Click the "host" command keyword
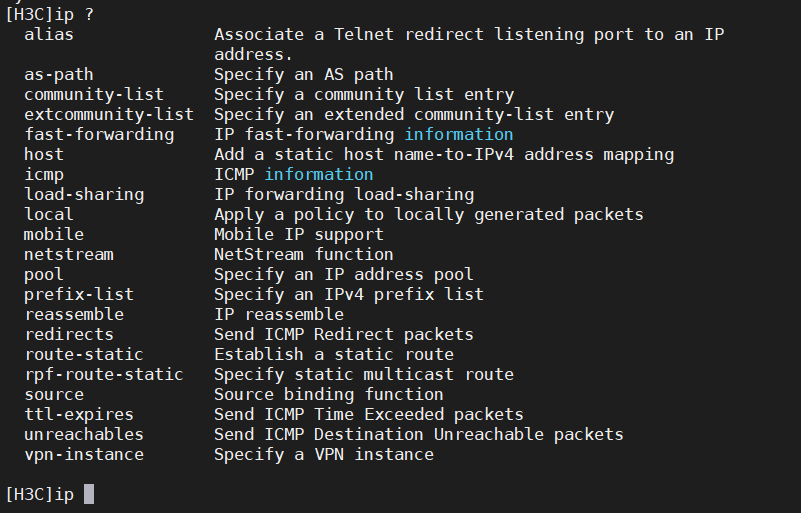 [44, 154]
